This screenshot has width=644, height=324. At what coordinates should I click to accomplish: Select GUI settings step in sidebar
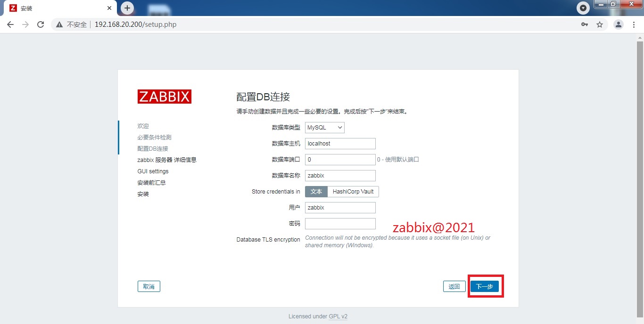point(153,171)
